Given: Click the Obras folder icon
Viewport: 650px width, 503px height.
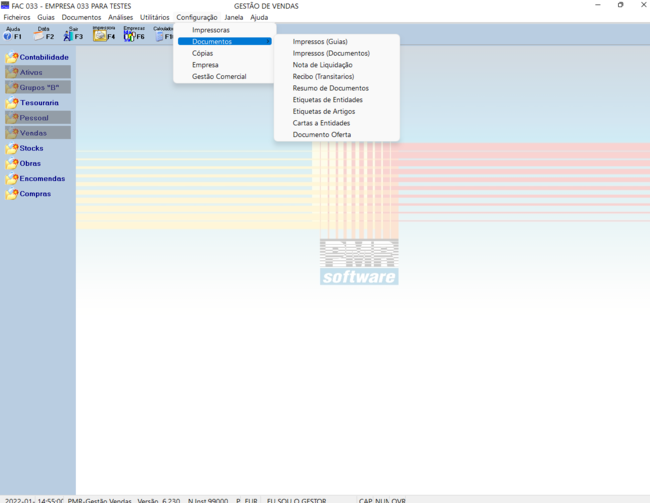Looking at the screenshot, I should click(12, 163).
